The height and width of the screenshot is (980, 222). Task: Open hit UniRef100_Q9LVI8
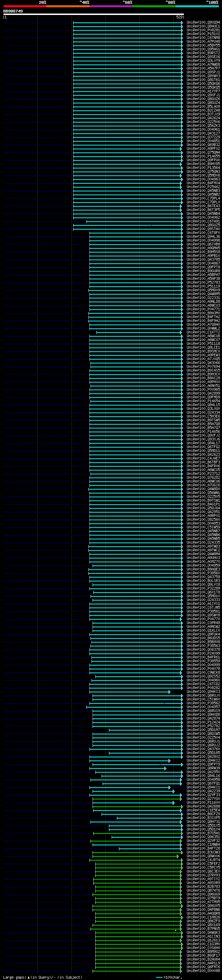[x=203, y=584]
